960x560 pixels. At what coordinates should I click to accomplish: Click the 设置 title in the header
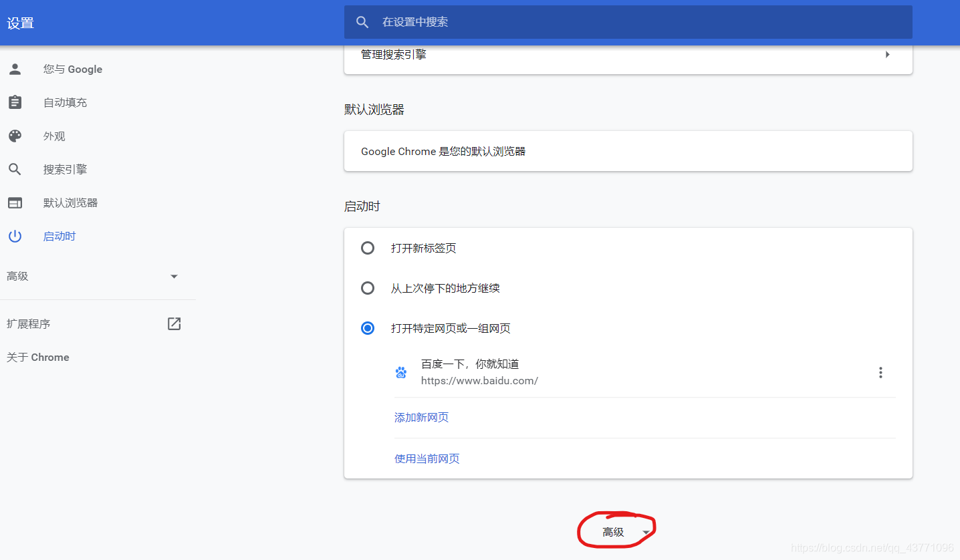pyautogui.click(x=20, y=23)
